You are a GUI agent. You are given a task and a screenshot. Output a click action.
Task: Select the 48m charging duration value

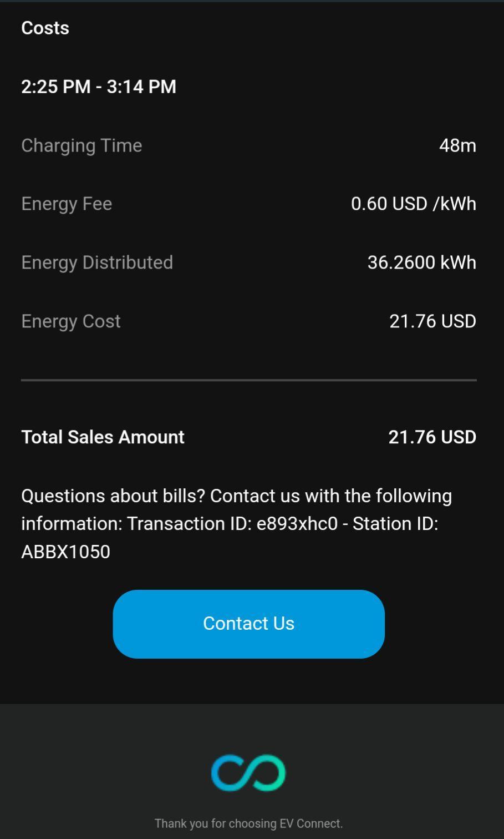click(x=457, y=145)
